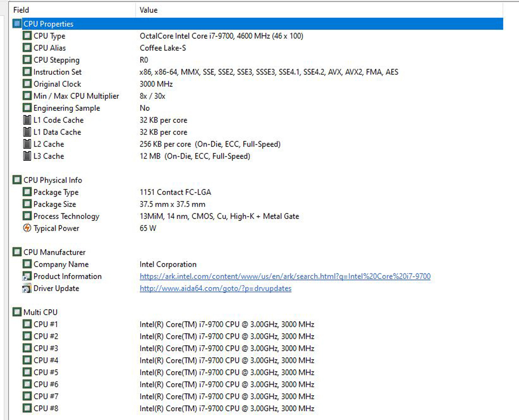Click the multiplier value '8x / 30x'
Image resolution: width=519 pixels, height=420 pixels.
pyautogui.click(x=152, y=96)
